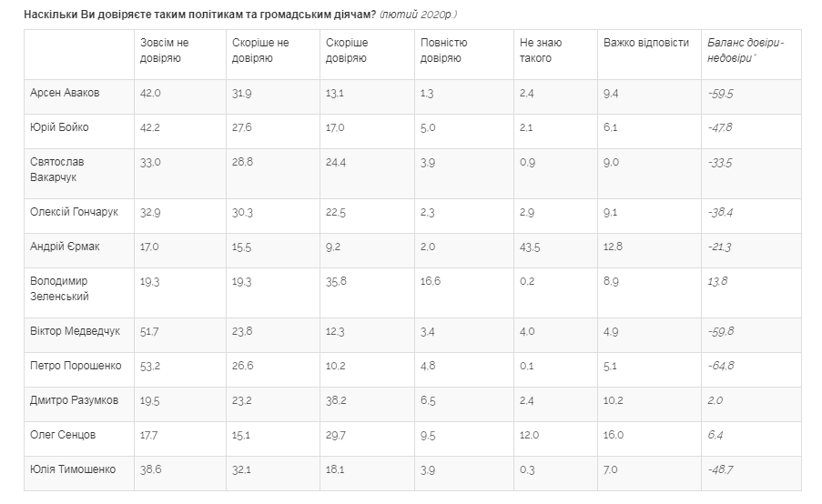Select the Юрій Бойко row name
The height and width of the screenshot is (504, 822).
60,127
